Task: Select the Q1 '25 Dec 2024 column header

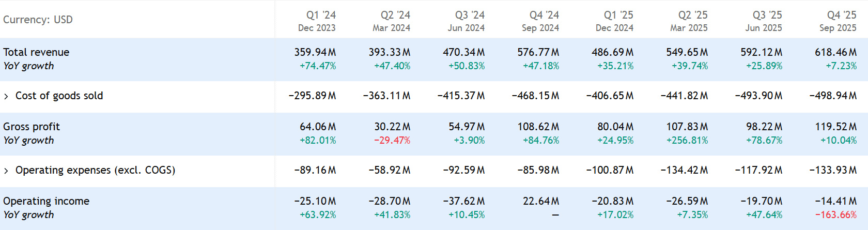Action: coord(615,21)
